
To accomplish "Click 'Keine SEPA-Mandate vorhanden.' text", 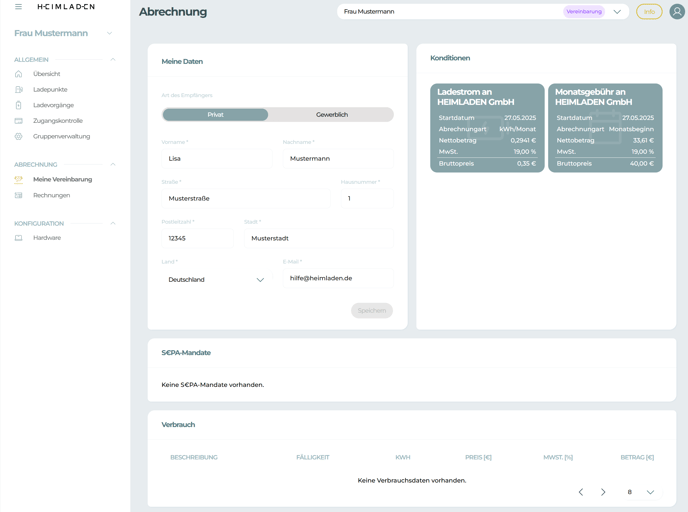I will click(213, 385).
